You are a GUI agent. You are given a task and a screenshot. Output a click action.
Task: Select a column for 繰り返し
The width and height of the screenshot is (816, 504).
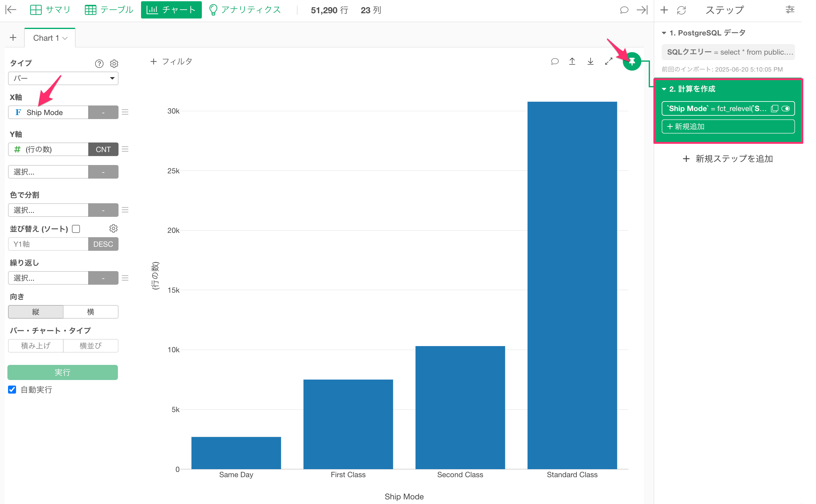tap(48, 278)
